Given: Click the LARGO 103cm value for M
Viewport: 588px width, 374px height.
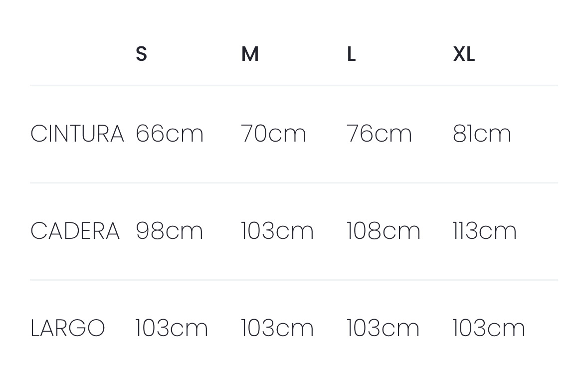Looking at the screenshot, I should (277, 328).
